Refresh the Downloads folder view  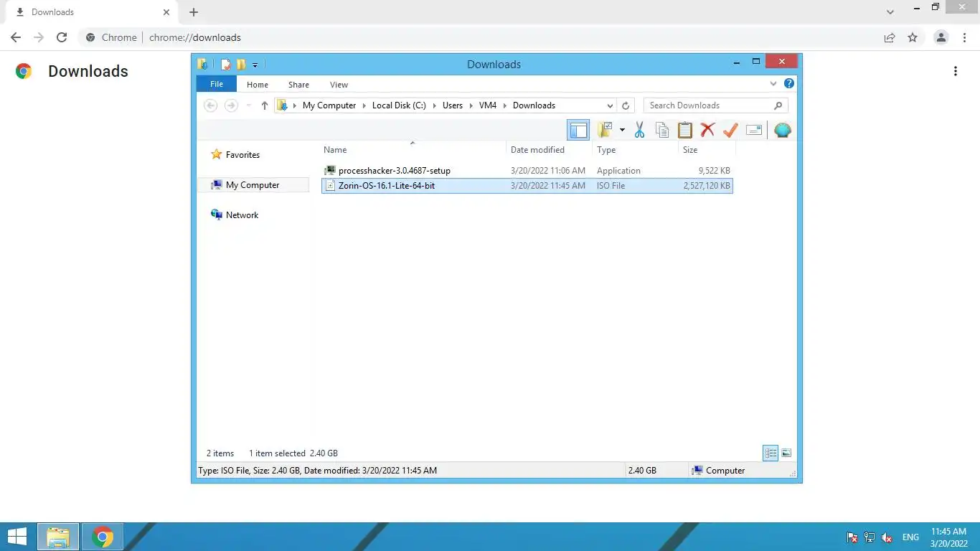[x=626, y=105]
